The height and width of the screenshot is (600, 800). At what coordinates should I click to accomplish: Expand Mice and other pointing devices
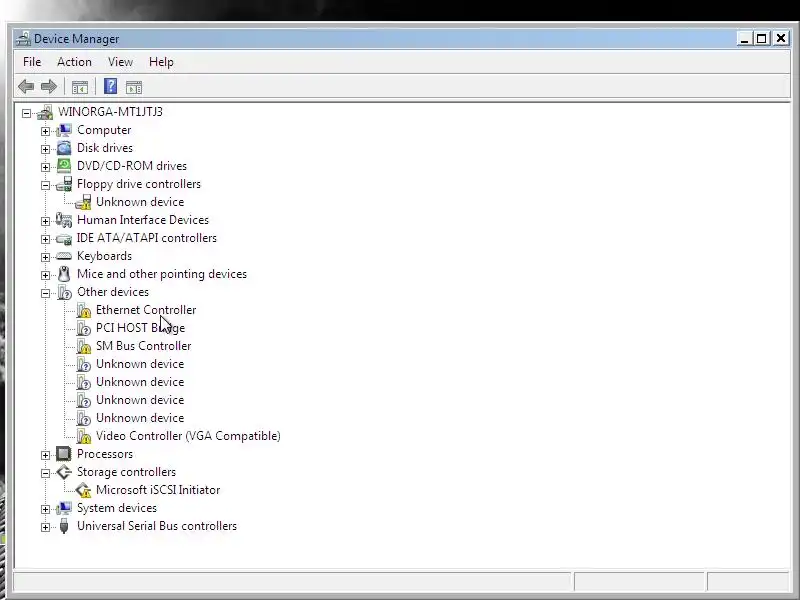click(x=45, y=275)
